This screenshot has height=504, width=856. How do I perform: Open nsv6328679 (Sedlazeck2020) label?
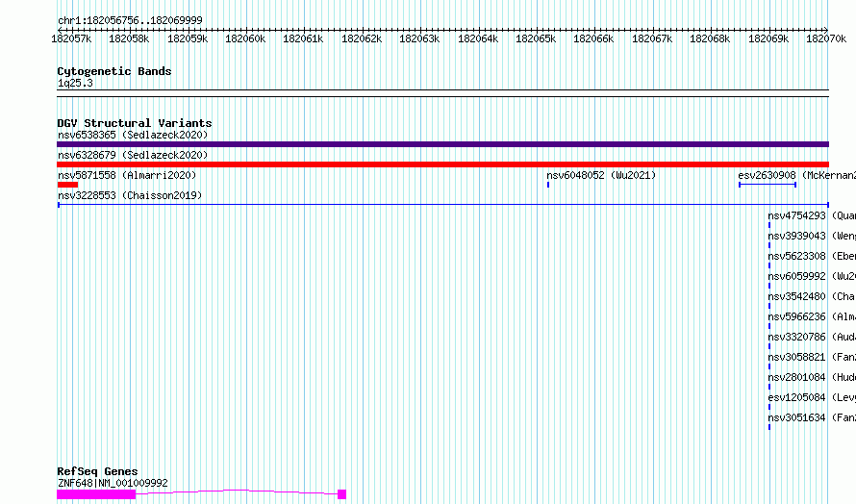pos(133,155)
